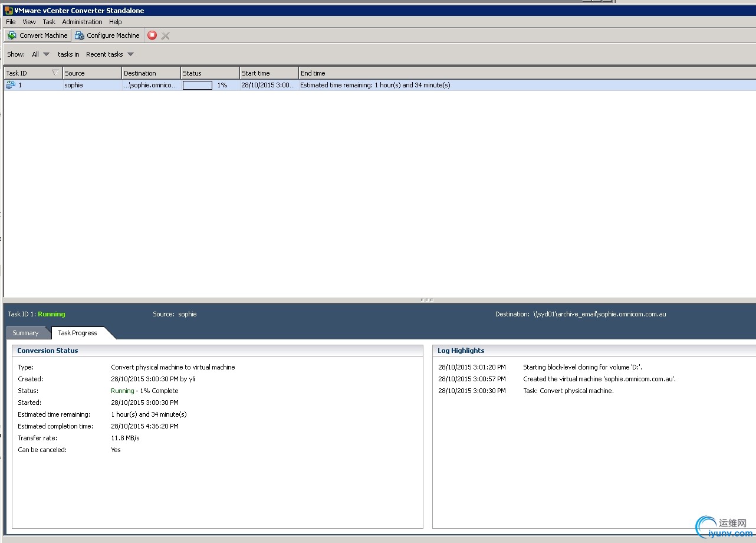
Task: Click the task icon in row 1
Action: (11, 85)
